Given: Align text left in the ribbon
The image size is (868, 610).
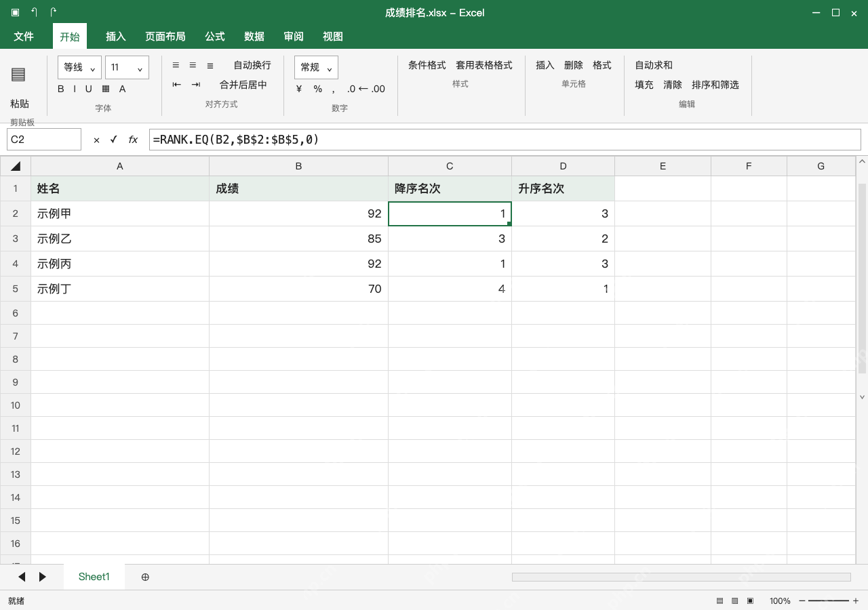Looking at the screenshot, I should (x=176, y=65).
